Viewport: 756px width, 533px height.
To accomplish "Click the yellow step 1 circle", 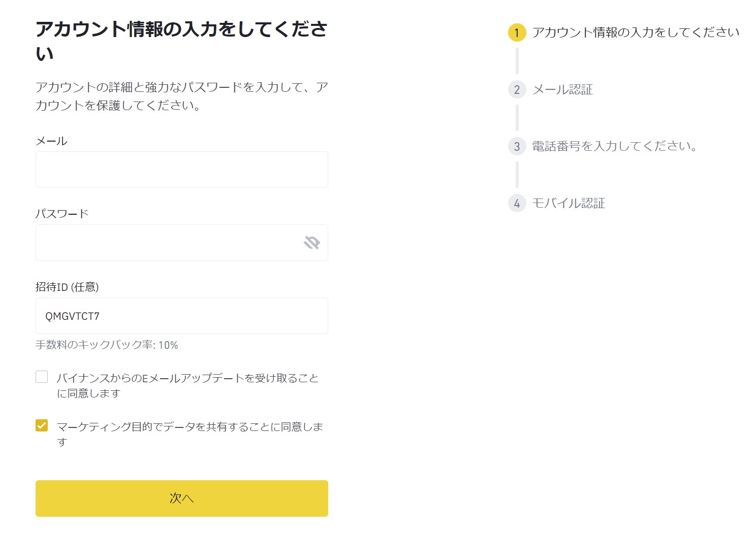I will 517,32.
